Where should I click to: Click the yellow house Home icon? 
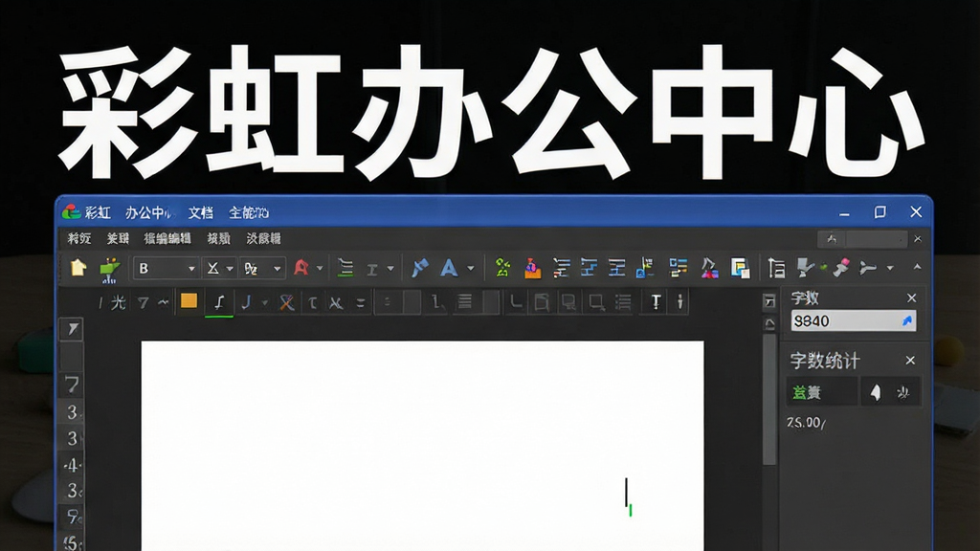tap(78, 268)
